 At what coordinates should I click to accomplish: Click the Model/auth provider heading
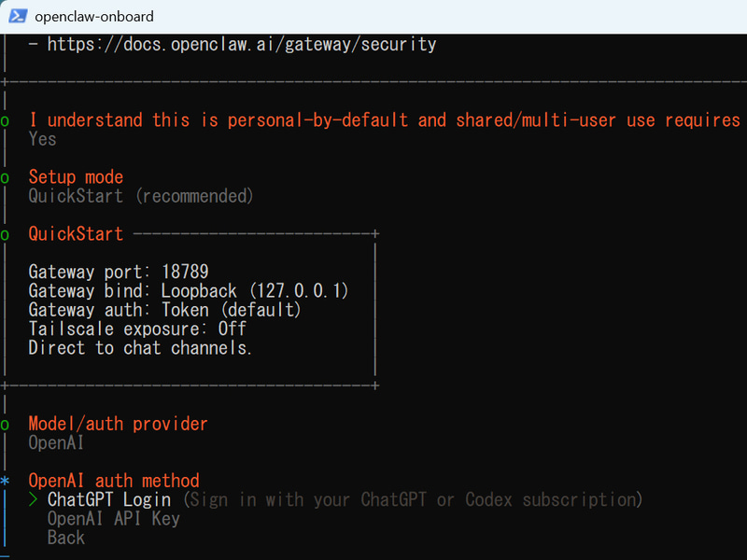[119, 424]
